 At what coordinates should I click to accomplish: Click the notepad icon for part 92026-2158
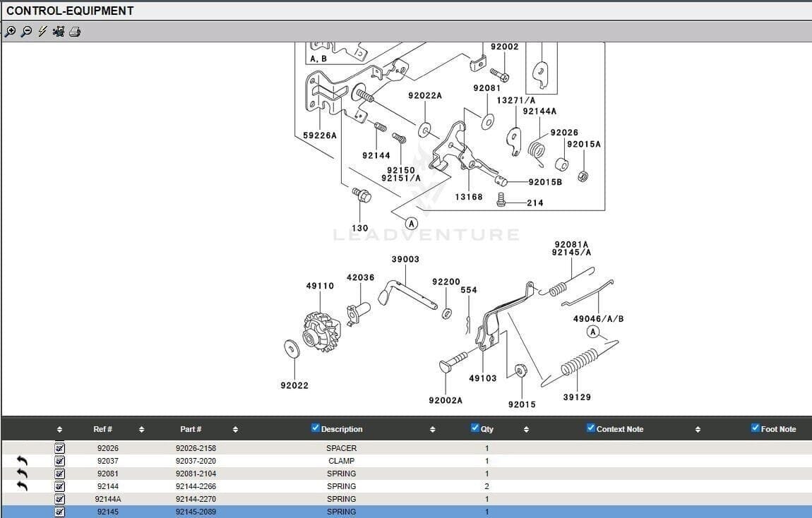click(60, 448)
